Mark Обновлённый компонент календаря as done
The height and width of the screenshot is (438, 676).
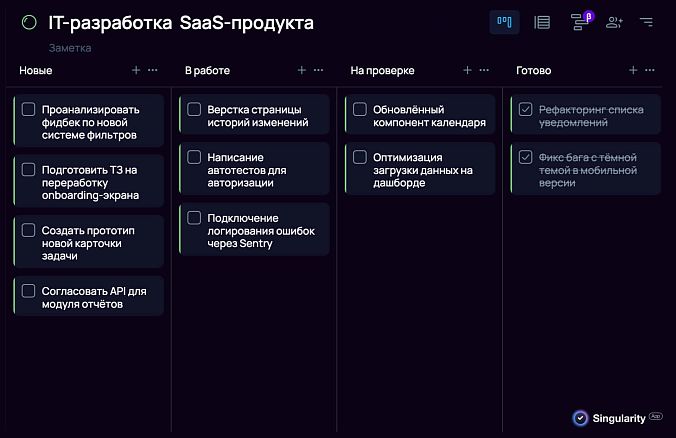point(360,109)
